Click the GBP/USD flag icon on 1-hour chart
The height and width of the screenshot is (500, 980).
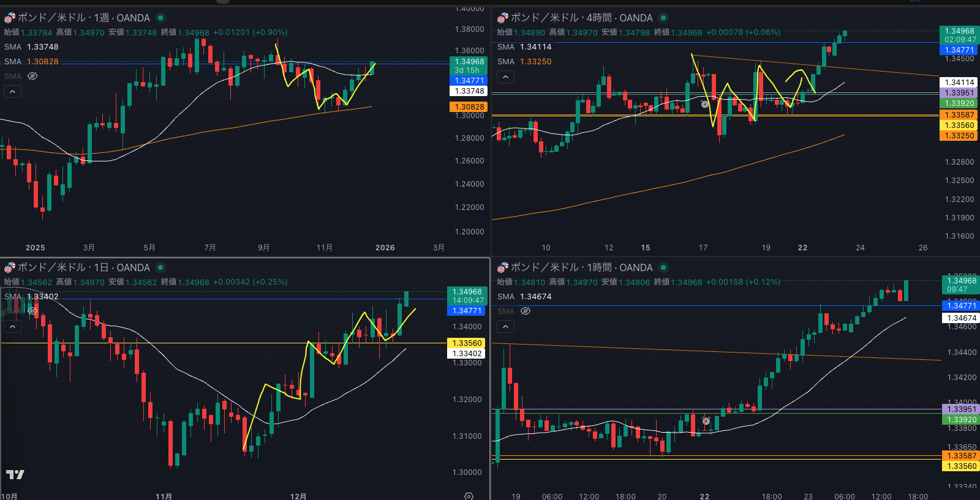point(503,267)
